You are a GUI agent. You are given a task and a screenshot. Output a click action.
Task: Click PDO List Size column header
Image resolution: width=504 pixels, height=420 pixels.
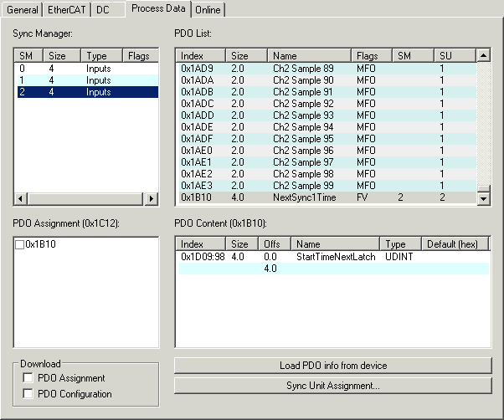pos(246,55)
